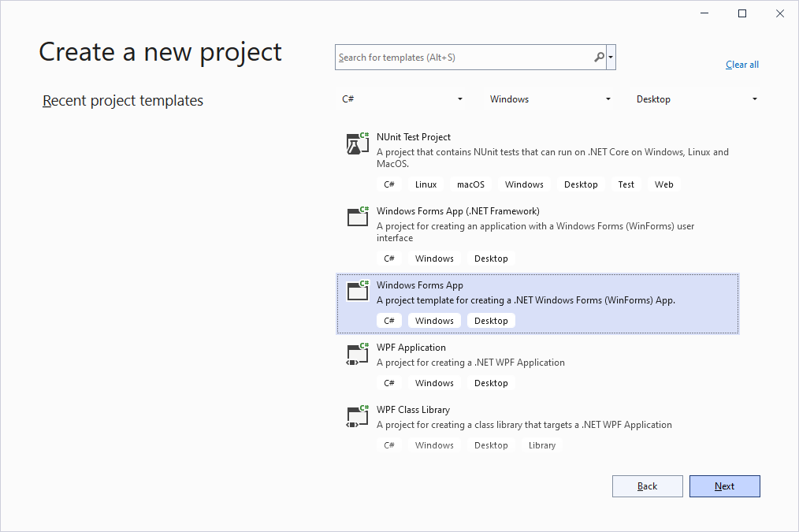Open the Desktop project type dropdown
This screenshot has width=799, height=532.
697,99
